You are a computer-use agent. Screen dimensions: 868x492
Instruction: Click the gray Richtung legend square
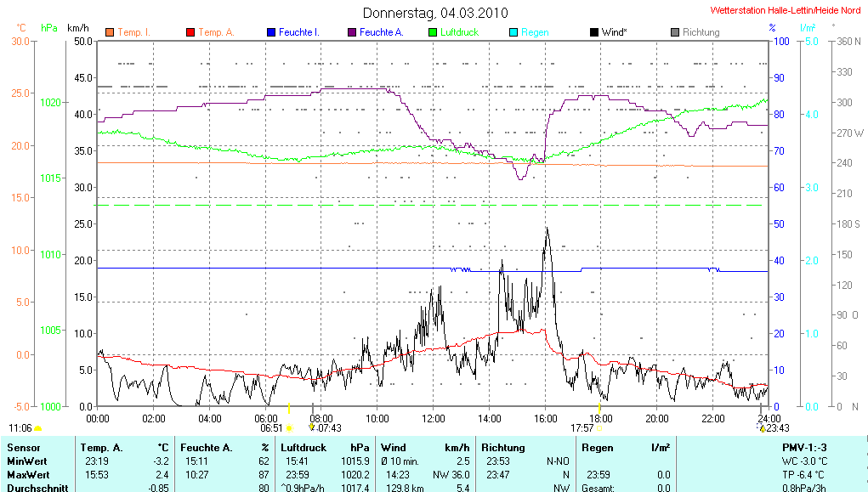[x=674, y=32]
